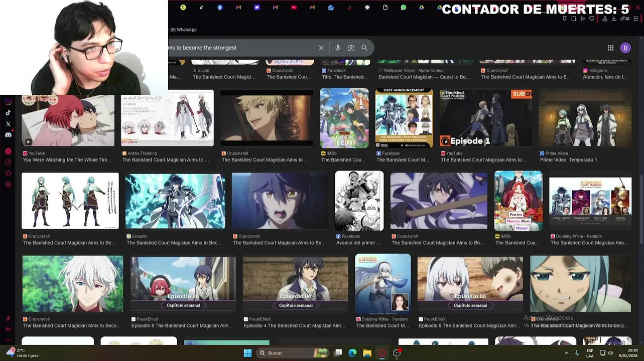
Task: Open the black-and-white manga Facebook image
Action: pos(359,201)
